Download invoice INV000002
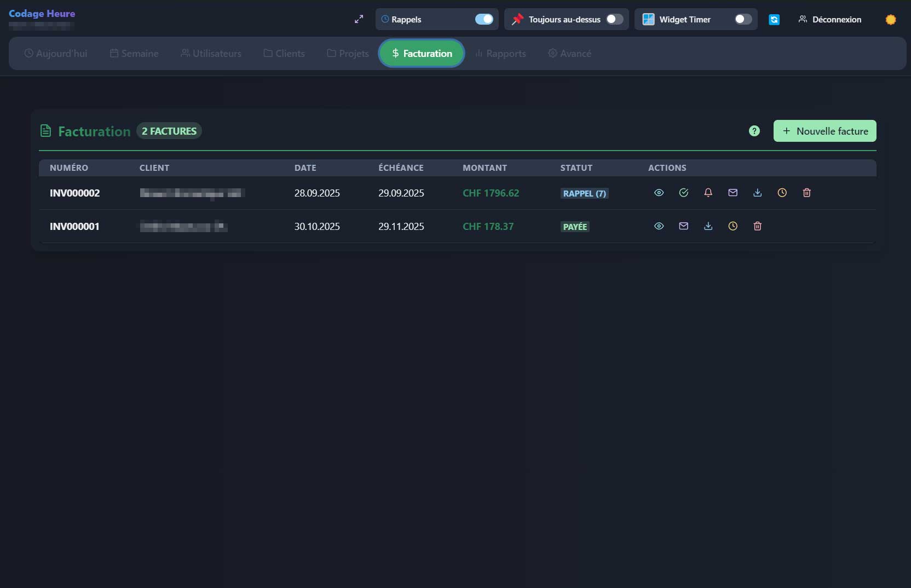Image resolution: width=911 pixels, height=588 pixels. click(x=757, y=193)
